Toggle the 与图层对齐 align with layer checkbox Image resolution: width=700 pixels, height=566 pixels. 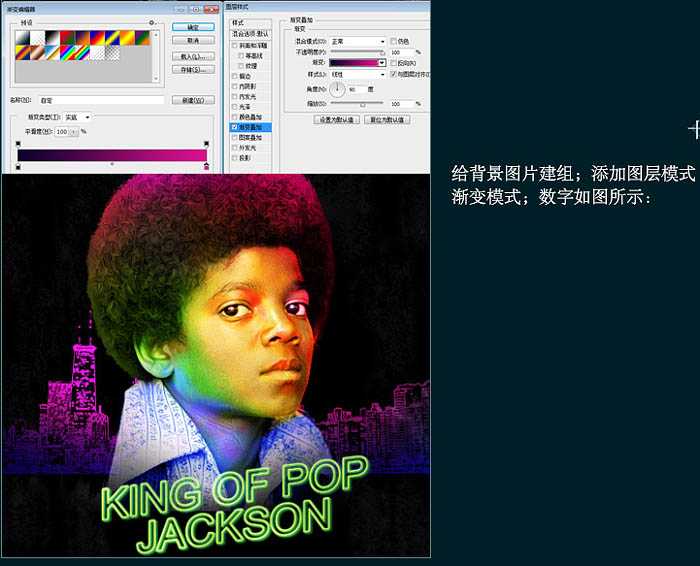[393, 74]
